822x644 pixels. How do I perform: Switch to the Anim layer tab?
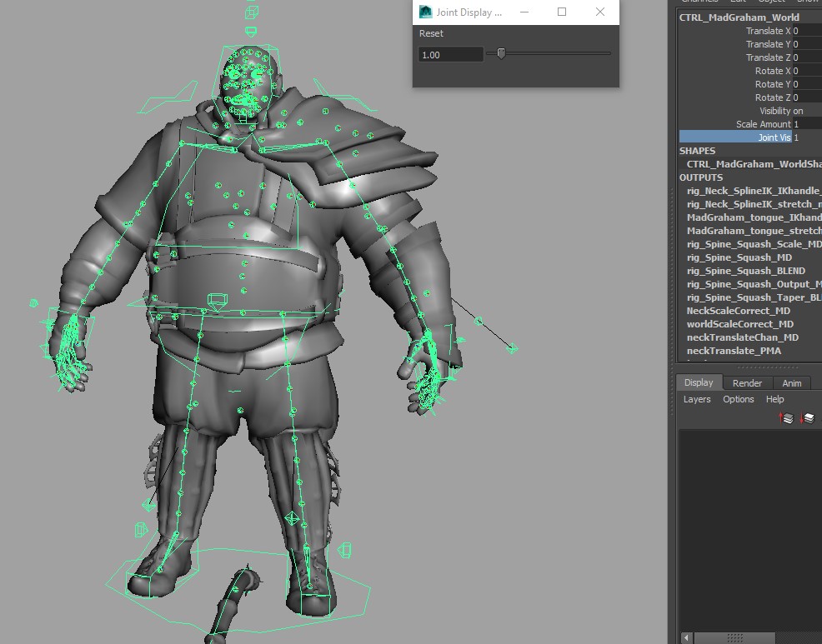point(792,383)
